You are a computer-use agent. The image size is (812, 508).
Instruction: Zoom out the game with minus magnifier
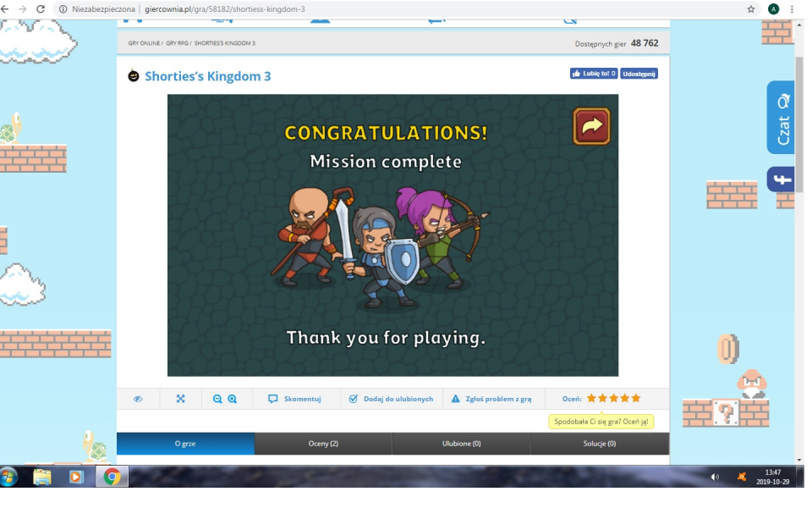pyautogui.click(x=217, y=399)
